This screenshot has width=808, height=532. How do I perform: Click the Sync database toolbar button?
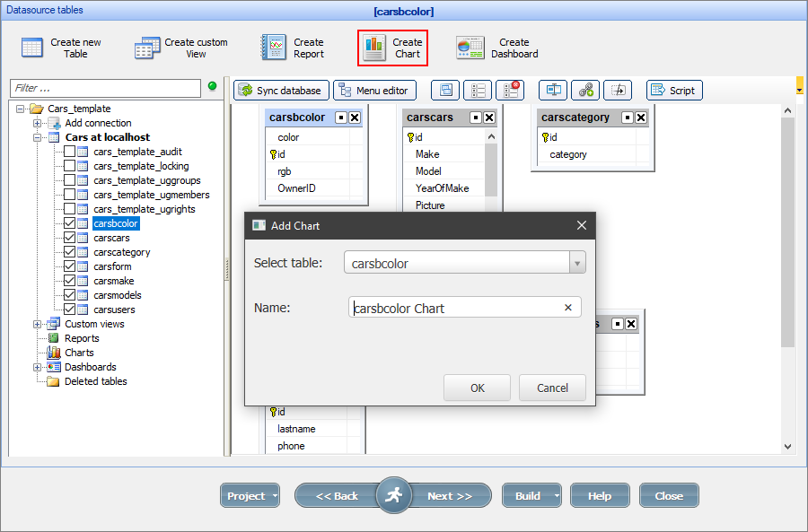[x=280, y=91]
